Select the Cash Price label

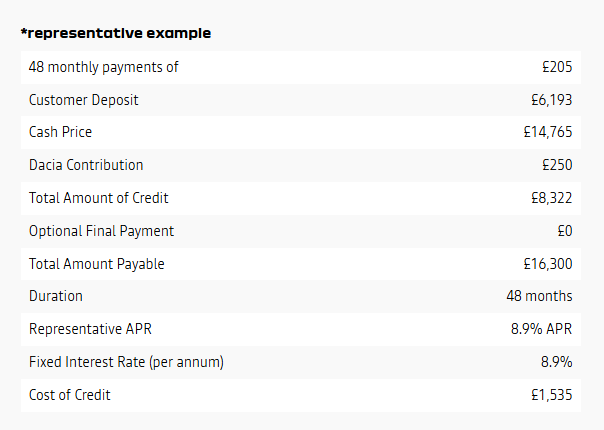pos(60,132)
